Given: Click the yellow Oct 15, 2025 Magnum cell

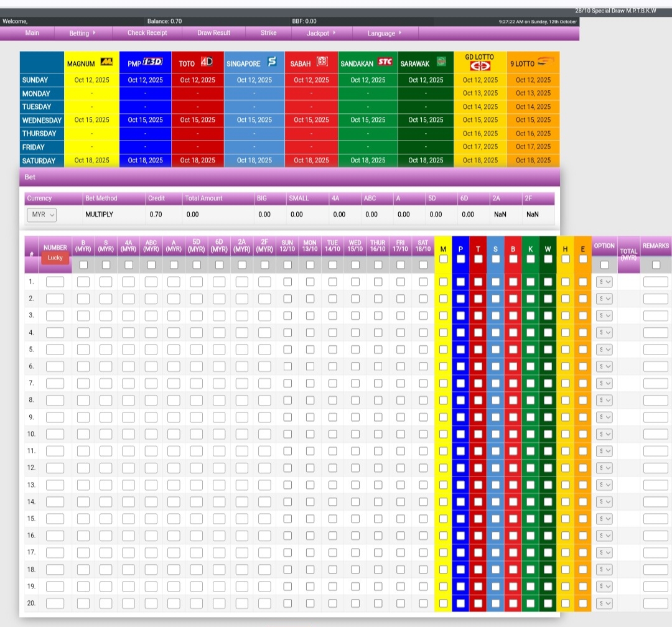Looking at the screenshot, I should (x=91, y=120).
